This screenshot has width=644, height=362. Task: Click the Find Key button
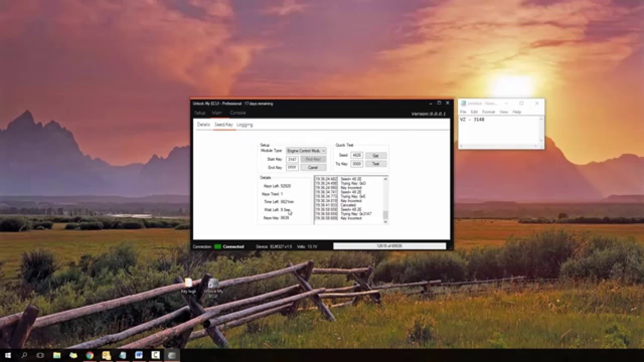313,159
